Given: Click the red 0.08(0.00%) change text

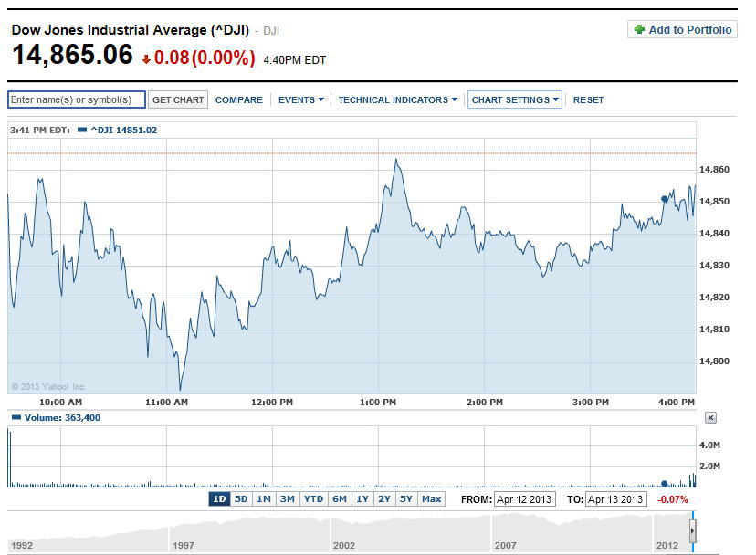Looking at the screenshot, I should pyautogui.click(x=205, y=58).
